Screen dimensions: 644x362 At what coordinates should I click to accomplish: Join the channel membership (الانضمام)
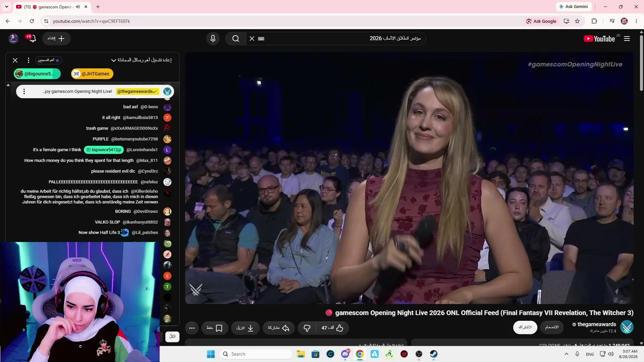coord(552,327)
